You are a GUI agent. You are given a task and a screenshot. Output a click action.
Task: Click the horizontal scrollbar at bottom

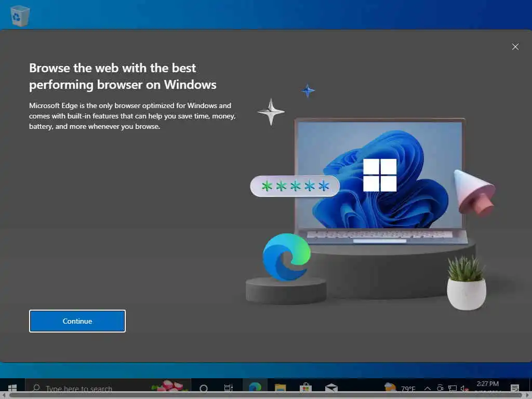click(x=266, y=395)
